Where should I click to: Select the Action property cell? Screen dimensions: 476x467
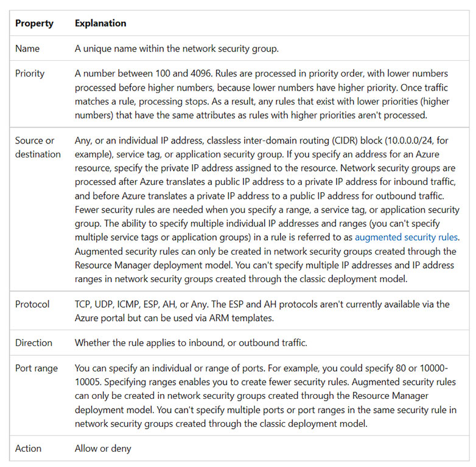tap(28, 448)
